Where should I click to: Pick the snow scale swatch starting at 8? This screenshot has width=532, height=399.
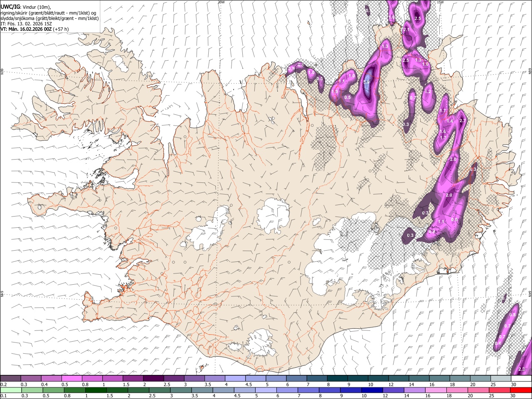click(337, 378)
